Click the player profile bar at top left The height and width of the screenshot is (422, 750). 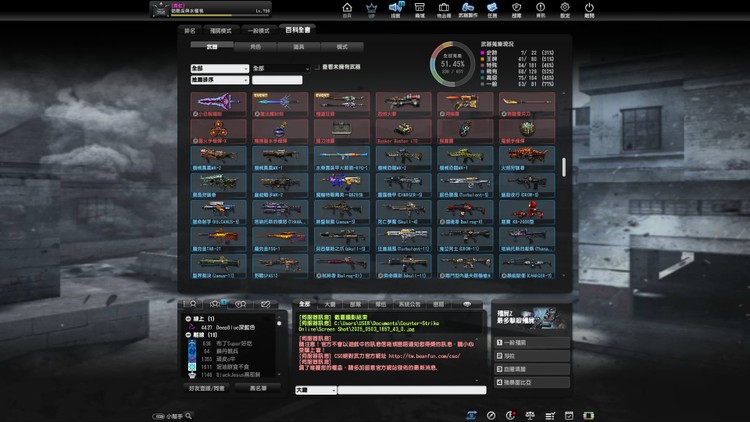click(x=211, y=10)
